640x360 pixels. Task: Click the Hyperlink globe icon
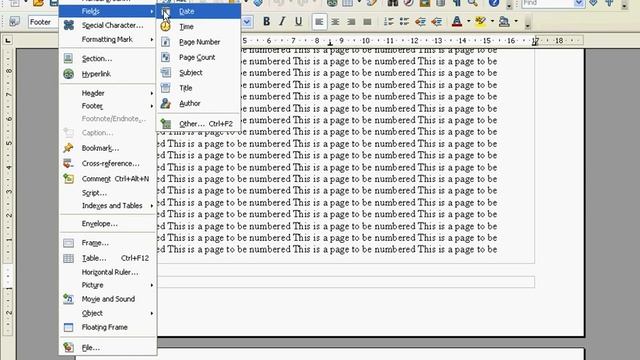(69, 74)
